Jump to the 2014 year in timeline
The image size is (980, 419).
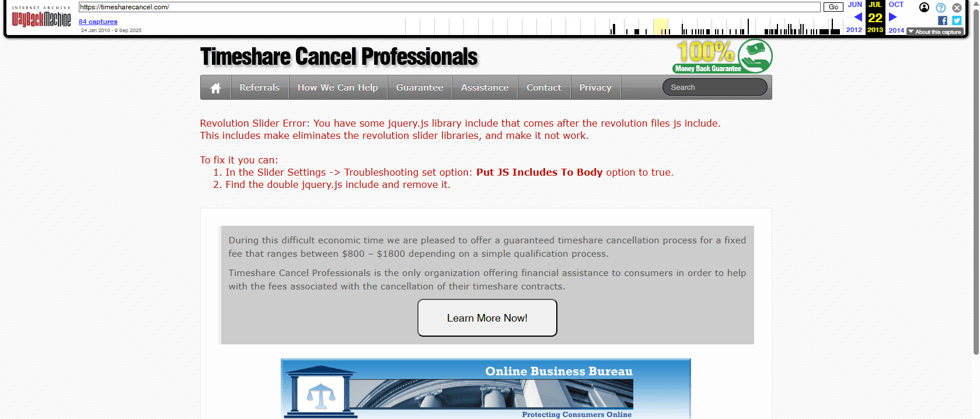pos(896,30)
